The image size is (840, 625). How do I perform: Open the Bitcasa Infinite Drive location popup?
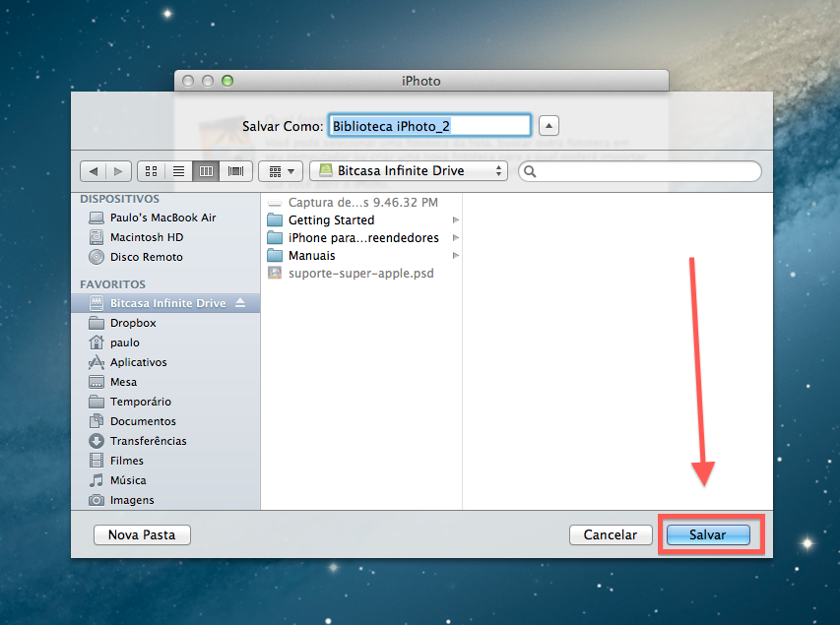pyautogui.click(x=409, y=171)
